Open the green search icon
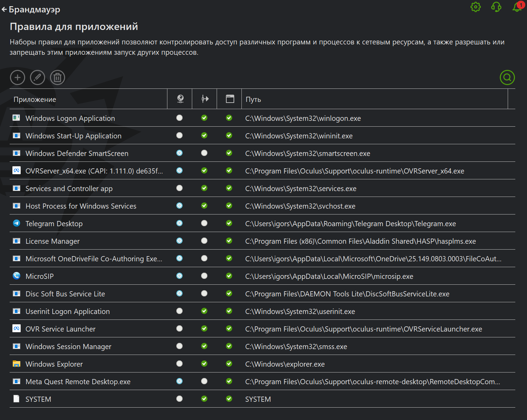This screenshot has height=420, width=527. click(x=507, y=77)
